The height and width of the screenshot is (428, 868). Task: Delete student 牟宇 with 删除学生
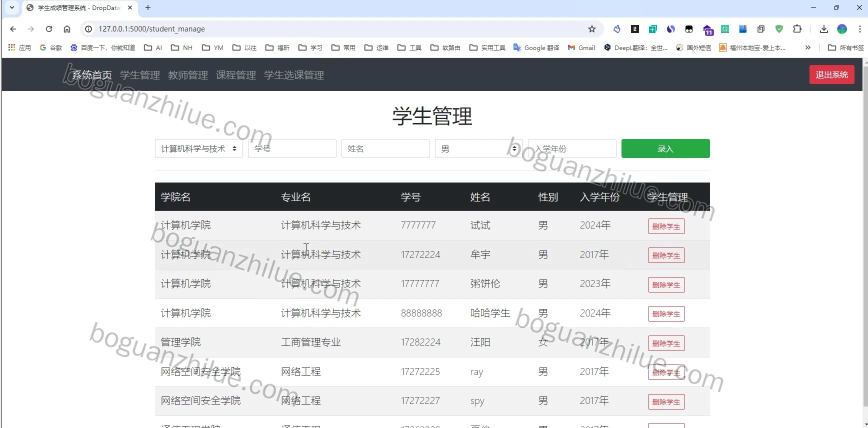[666, 255]
